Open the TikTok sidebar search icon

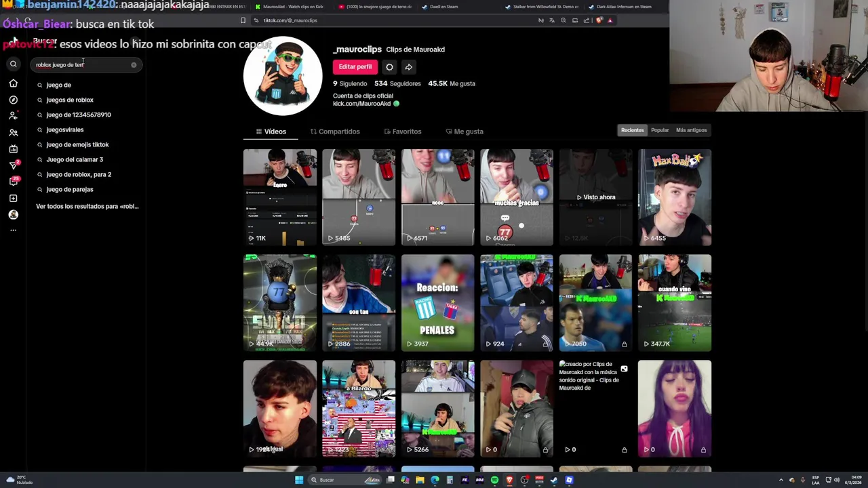pyautogui.click(x=13, y=64)
